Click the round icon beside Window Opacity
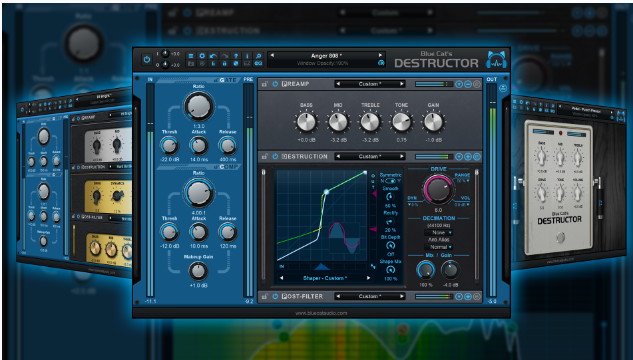Screen dimensions: 633x360 click(x=380, y=63)
